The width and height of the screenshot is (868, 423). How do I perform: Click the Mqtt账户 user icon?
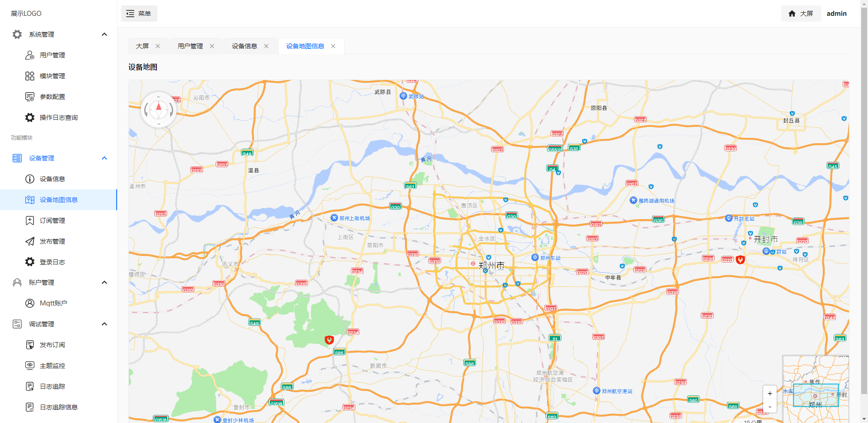click(x=30, y=303)
